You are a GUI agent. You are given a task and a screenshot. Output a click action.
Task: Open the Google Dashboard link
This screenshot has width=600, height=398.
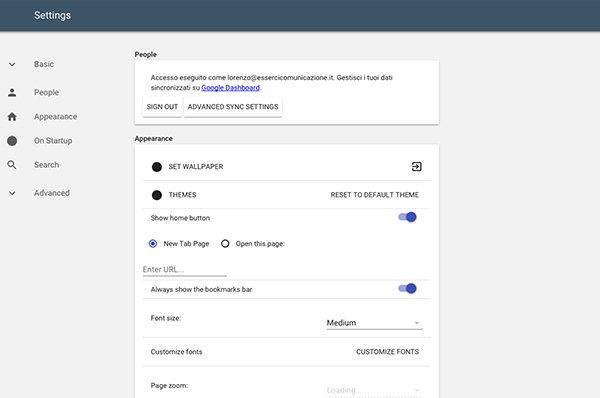[x=231, y=88]
